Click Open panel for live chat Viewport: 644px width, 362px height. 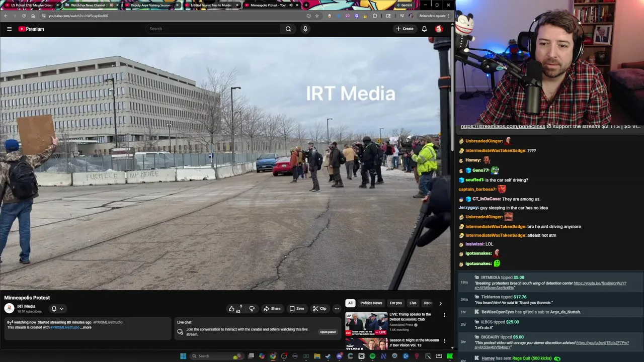coord(328,332)
